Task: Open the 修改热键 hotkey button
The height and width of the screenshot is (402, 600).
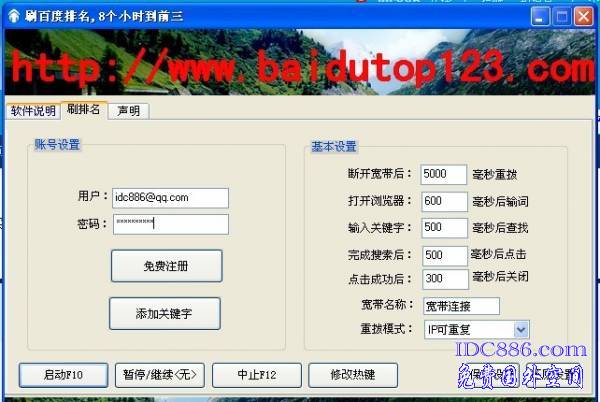Action: [352, 375]
